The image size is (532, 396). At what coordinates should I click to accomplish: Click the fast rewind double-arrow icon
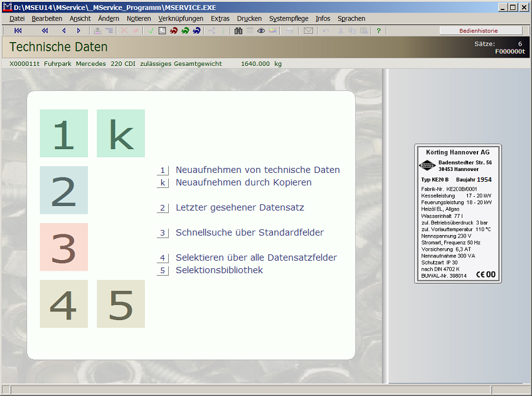pyautogui.click(x=45, y=31)
